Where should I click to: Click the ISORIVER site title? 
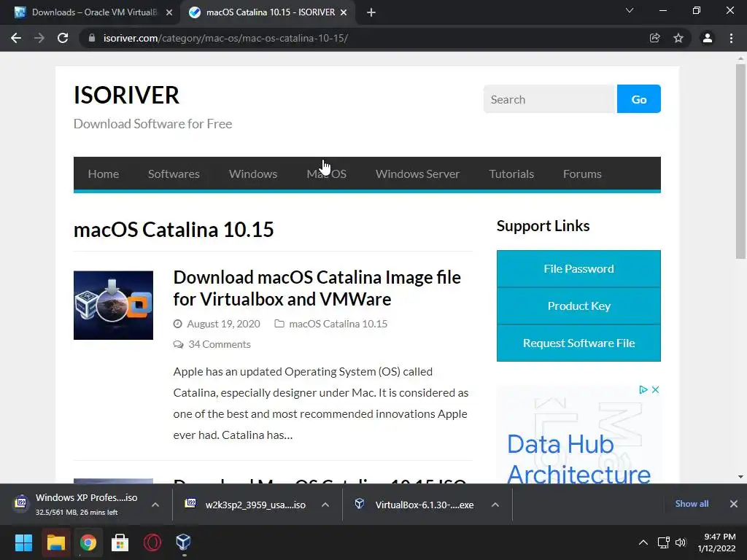tap(126, 96)
